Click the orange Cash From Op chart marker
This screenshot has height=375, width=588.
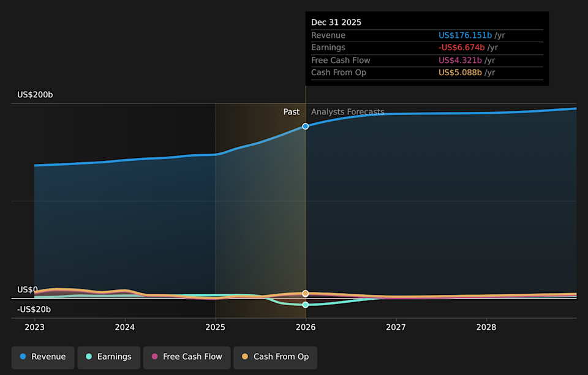(305, 293)
